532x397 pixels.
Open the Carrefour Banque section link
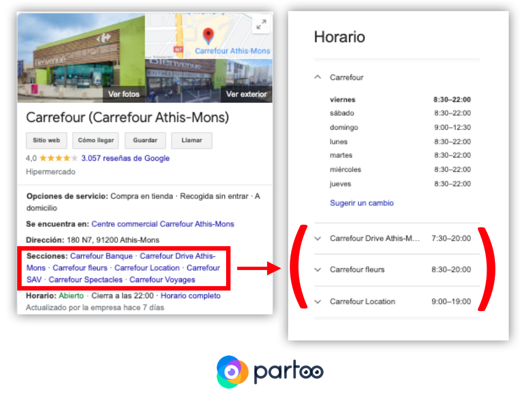click(101, 256)
